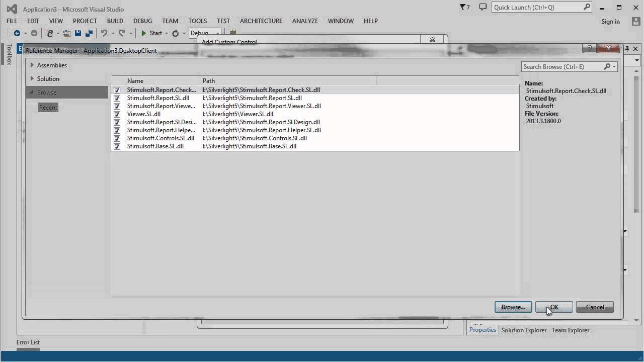
Task: Open the Redo history dropdown arrow
Action: pos(130,33)
